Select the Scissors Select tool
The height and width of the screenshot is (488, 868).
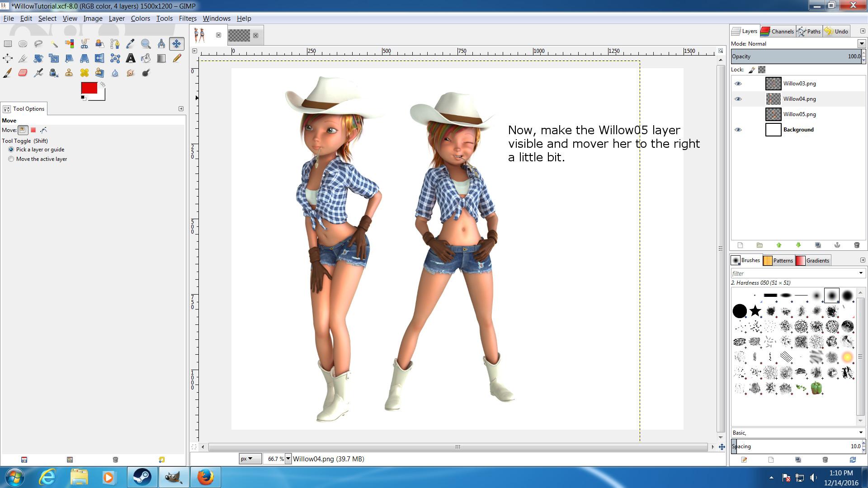[84, 44]
